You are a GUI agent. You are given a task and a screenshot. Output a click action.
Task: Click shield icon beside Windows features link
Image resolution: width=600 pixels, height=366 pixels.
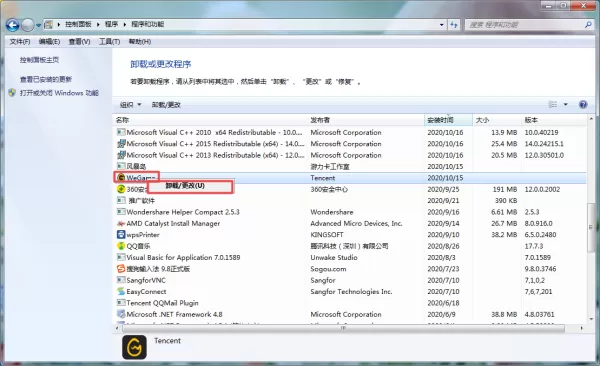(x=12, y=93)
